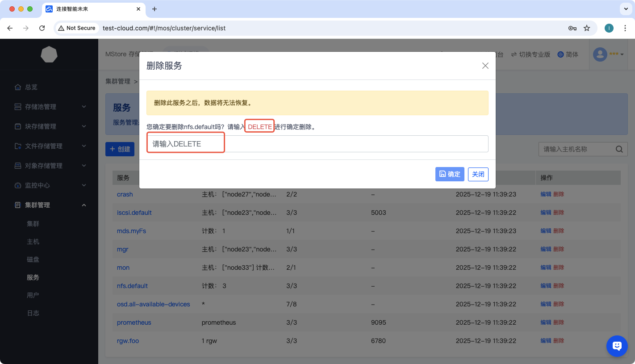635x364 pixels.
Task: Click the user avatar icon
Action: tap(599, 54)
